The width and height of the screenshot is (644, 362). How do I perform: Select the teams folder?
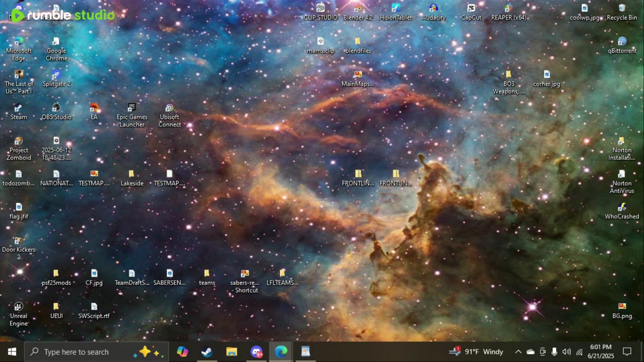tap(207, 278)
